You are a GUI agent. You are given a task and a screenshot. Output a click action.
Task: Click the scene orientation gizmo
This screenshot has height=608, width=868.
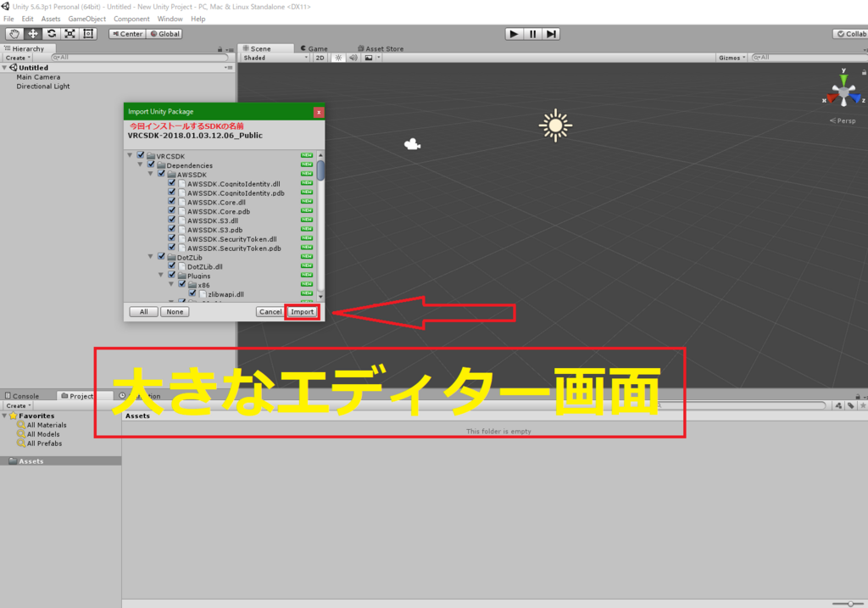tap(843, 91)
